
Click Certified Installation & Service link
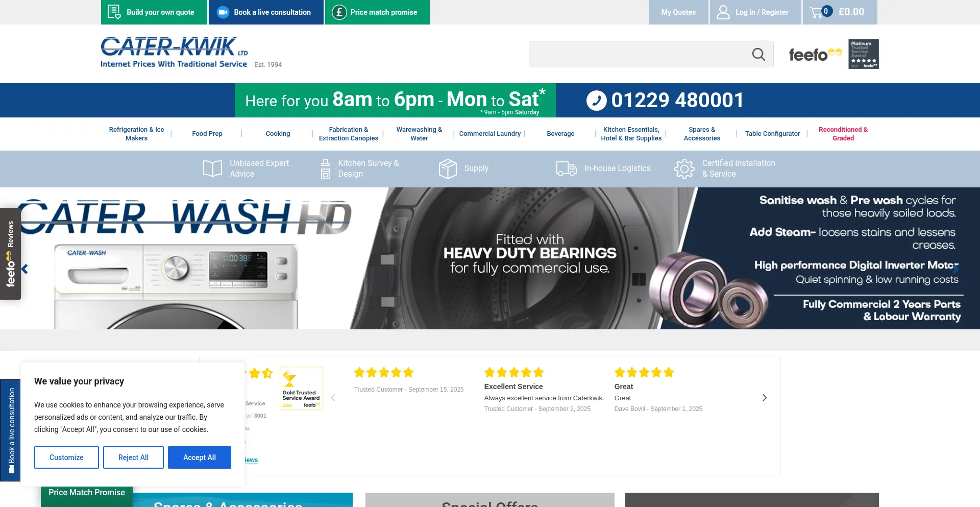[739, 168]
